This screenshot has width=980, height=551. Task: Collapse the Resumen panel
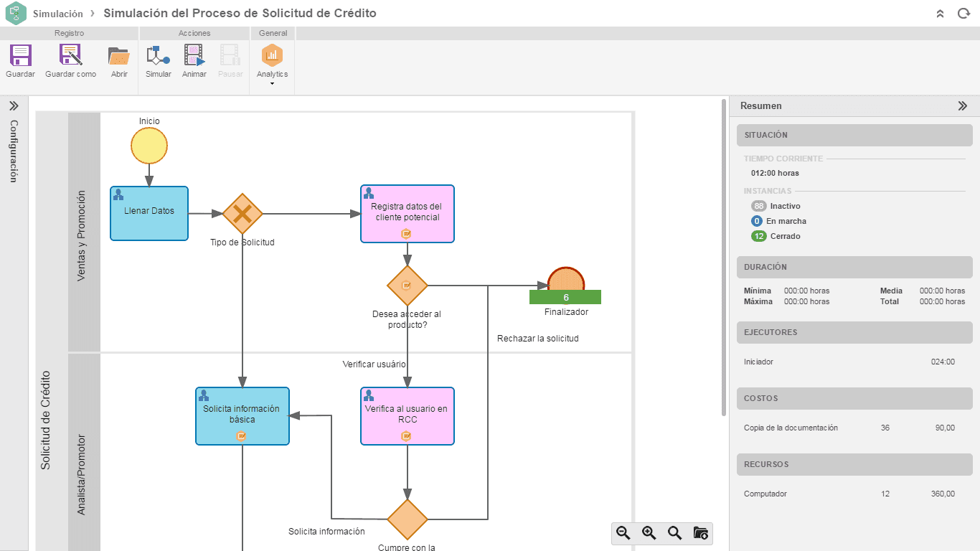pyautogui.click(x=963, y=105)
